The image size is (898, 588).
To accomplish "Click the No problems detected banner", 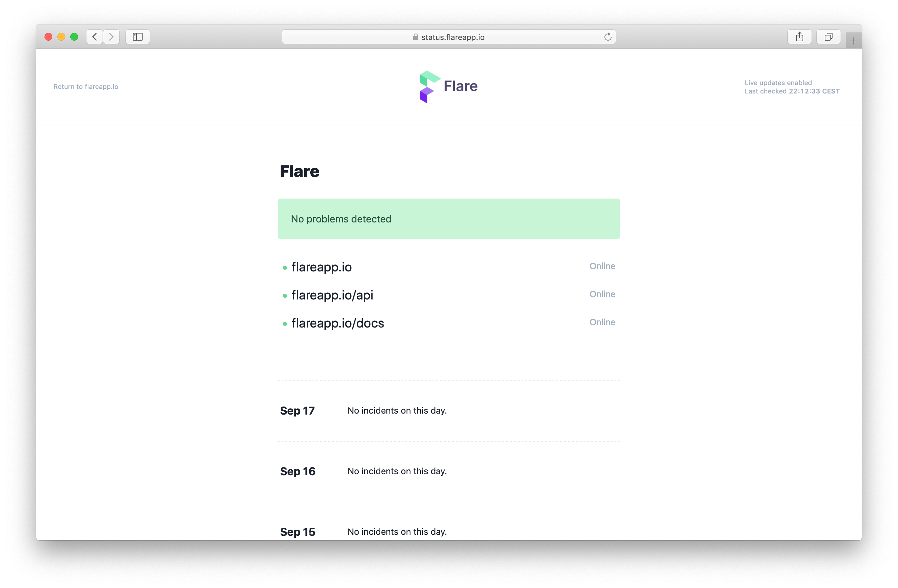I will click(x=449, y=219).
